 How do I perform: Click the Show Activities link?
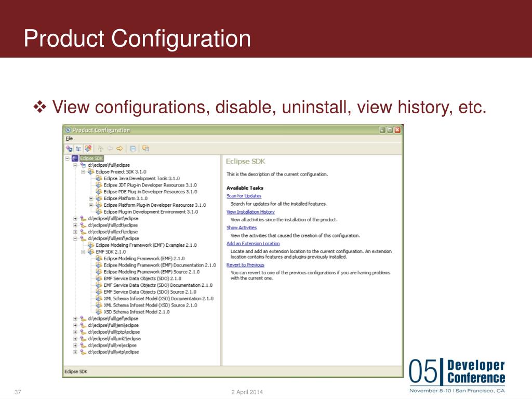pyautogui.click(x=242, y=228)
